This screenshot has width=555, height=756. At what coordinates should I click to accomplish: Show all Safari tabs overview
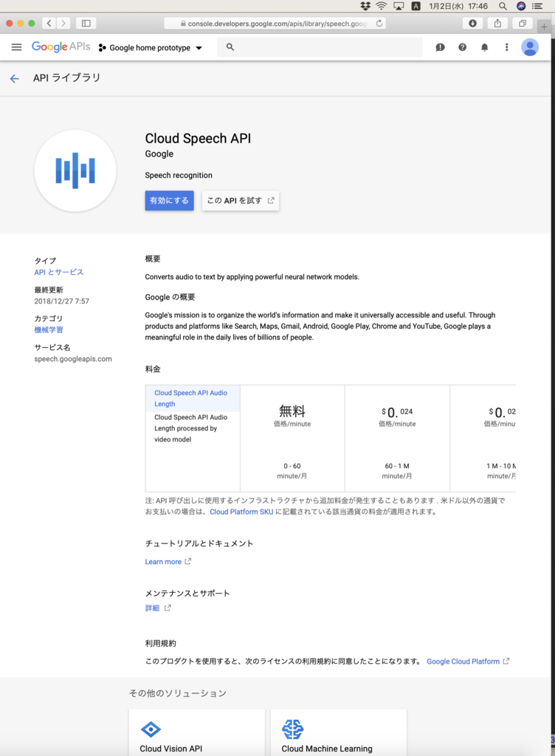[523, 23]
